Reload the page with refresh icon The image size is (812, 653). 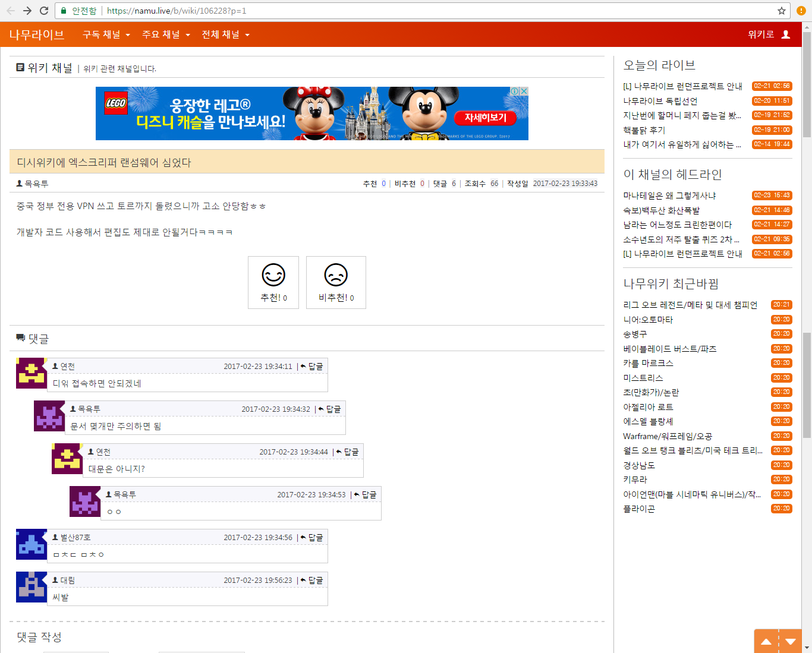coord(43,11)
